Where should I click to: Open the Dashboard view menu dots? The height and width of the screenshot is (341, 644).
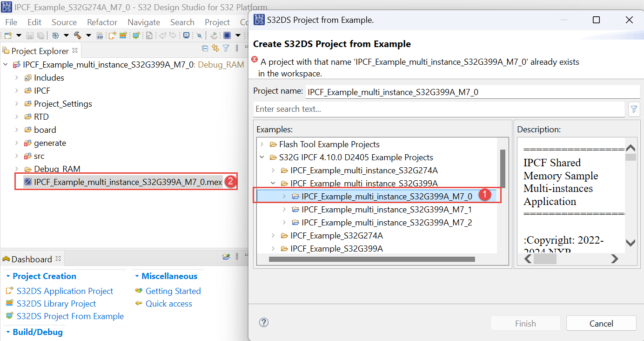pyautogui.click(x=237, y=256)
